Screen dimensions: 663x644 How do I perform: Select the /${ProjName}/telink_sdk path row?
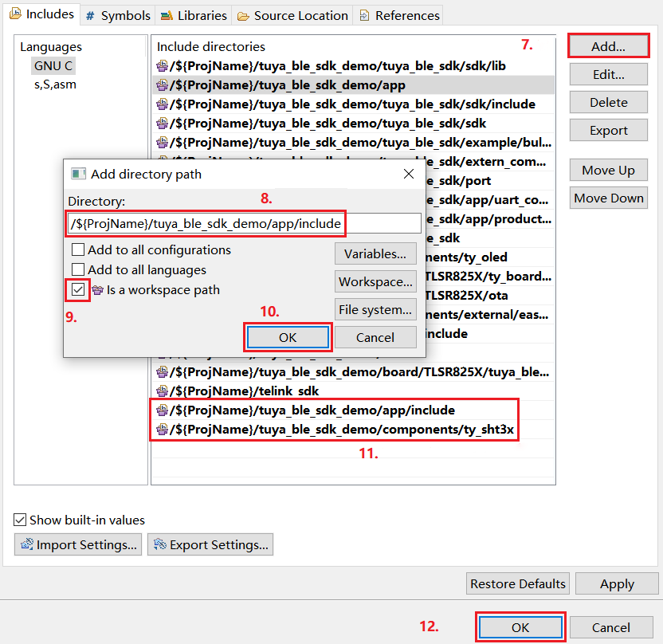coord(353,391)
